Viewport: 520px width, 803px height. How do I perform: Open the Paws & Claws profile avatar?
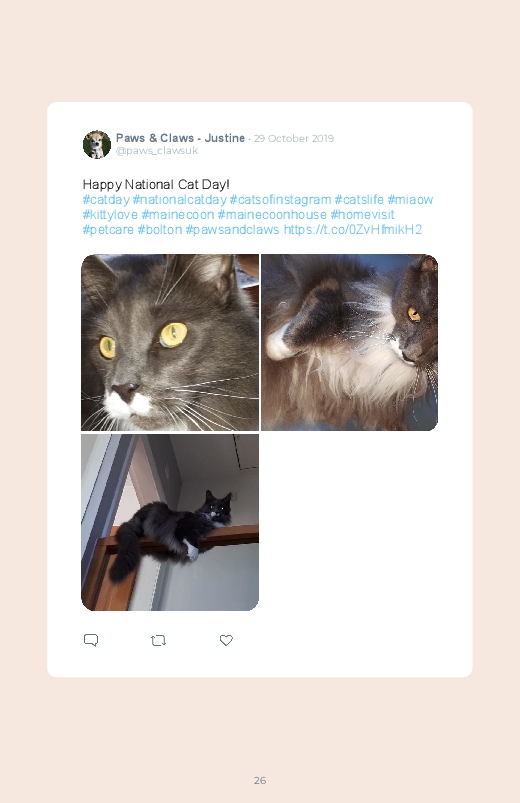[97, 144]
